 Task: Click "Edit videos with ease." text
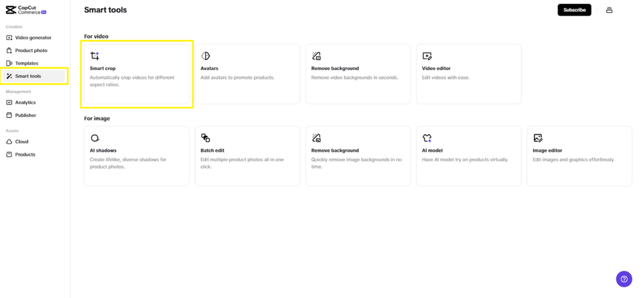point(446,78)
